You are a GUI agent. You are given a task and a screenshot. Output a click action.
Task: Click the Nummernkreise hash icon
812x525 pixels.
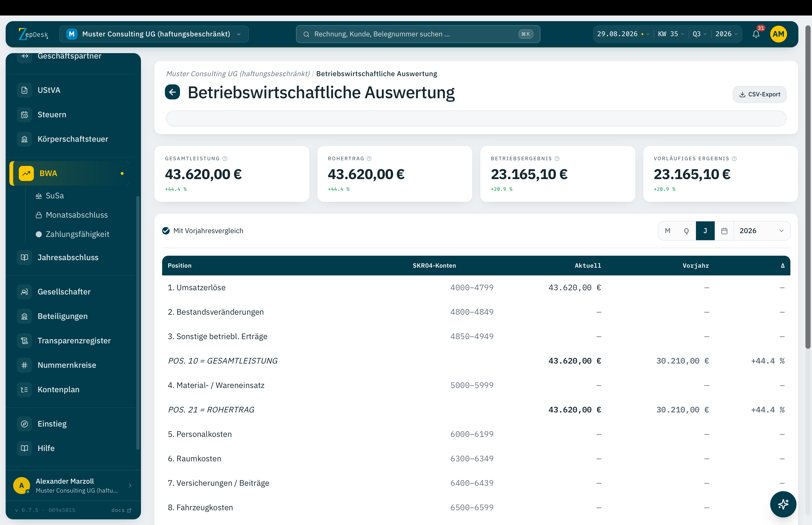(x=24, y=365)
